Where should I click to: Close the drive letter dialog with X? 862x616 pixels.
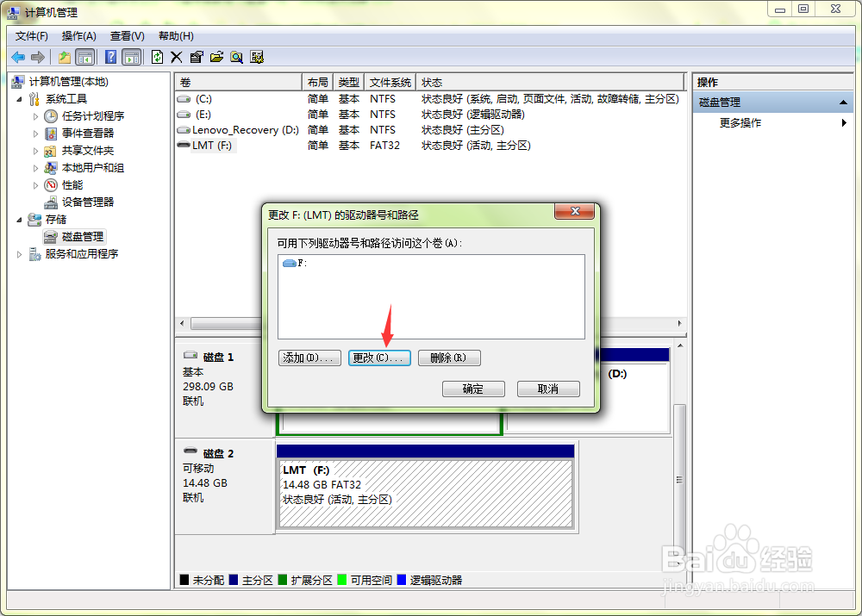tap(574, 211)
